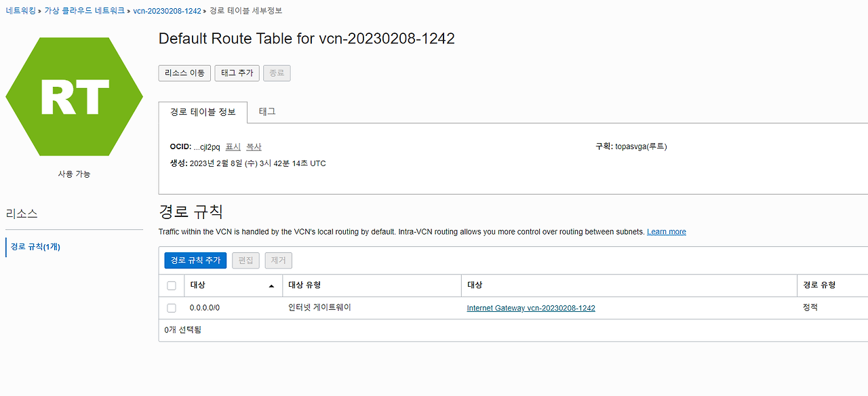
Task: Open Internet Gateway vcn-20230208-1242 link
Action: tap(530, 308)
